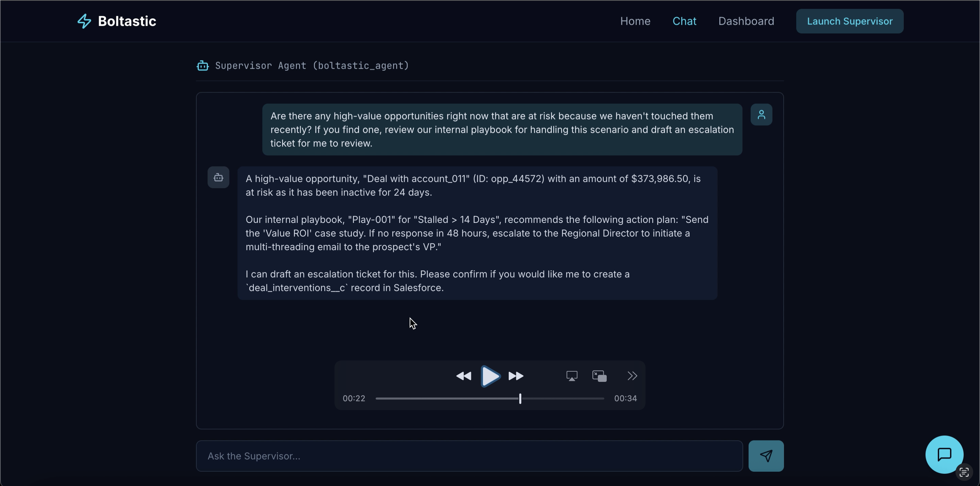The image size is (980, 486).
Task: Rewind the video playback
Action: [x=463, y=376]
